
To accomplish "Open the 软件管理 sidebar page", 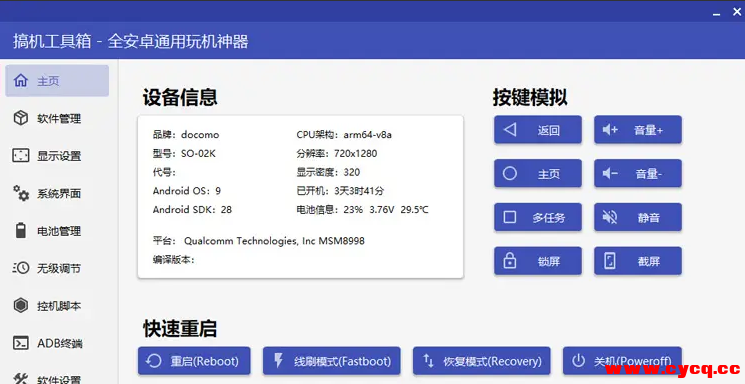I will point(57,118).
